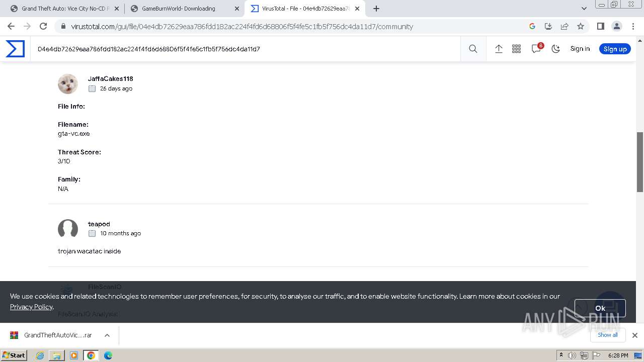Go back to the previous page
The width and height of the screenshot is (644, 362).
coord(11,26)
